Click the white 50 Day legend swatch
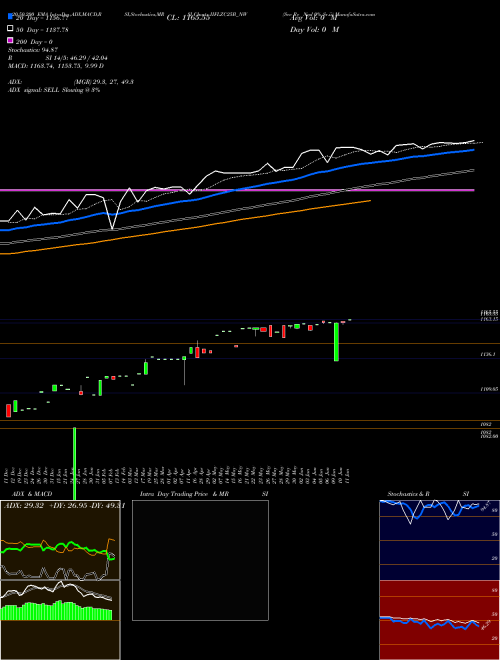 coord(10,29)
